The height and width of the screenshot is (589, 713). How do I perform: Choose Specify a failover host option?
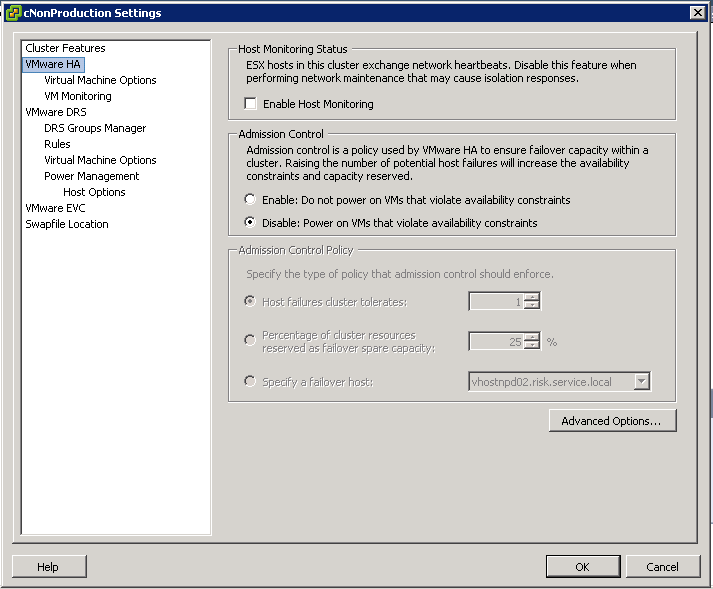250,381
